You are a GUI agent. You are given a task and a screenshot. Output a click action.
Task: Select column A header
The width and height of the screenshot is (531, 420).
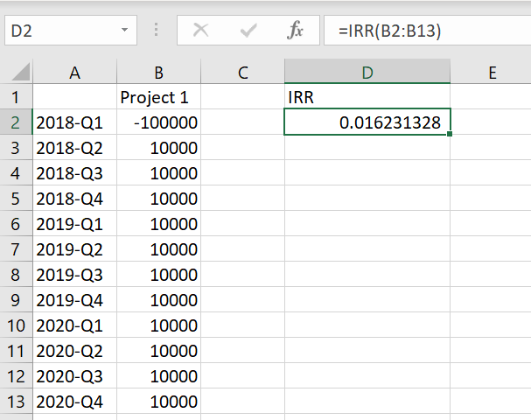(x=75, y=73)
